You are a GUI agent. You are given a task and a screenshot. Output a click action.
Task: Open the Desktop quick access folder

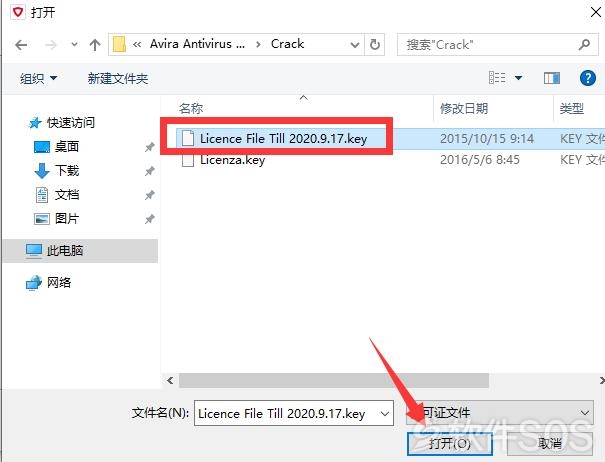click(x=66, y=147)
